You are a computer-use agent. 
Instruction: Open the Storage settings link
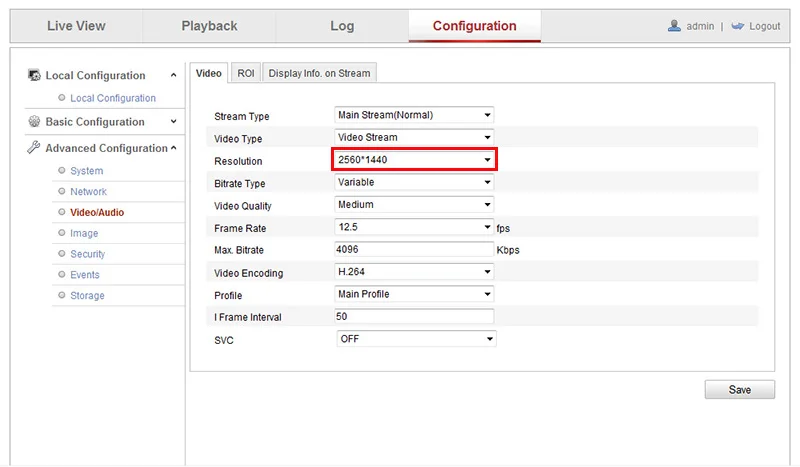[x=87, y=296]
